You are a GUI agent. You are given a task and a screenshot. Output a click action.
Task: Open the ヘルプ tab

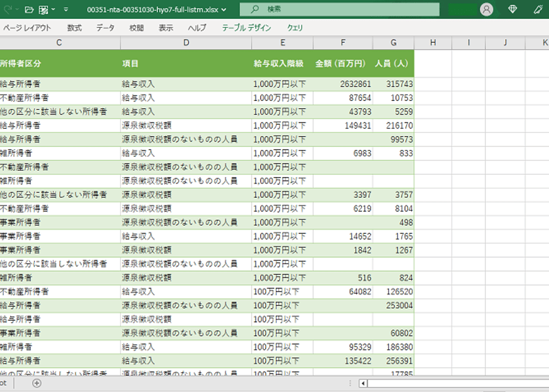[x=197, y=28]
